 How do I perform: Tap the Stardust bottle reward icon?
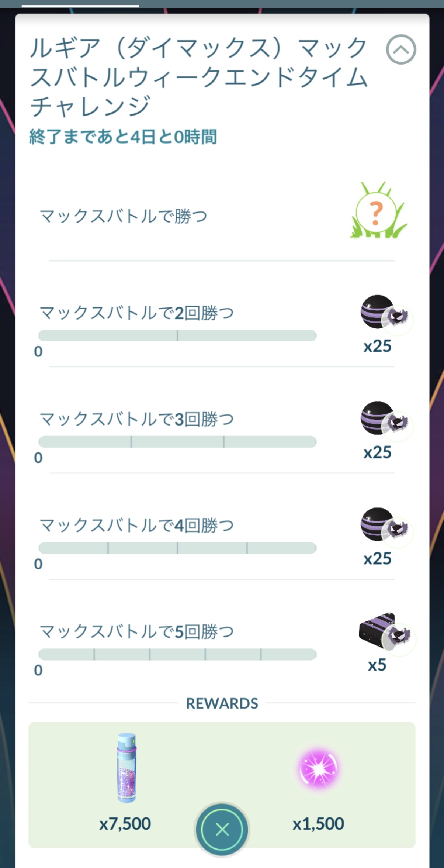click(126, 768)
